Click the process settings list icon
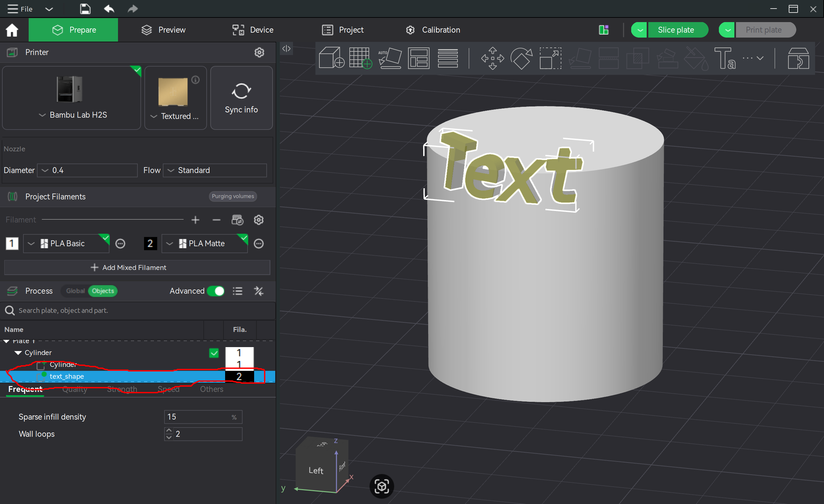 [x=238, y=291]
